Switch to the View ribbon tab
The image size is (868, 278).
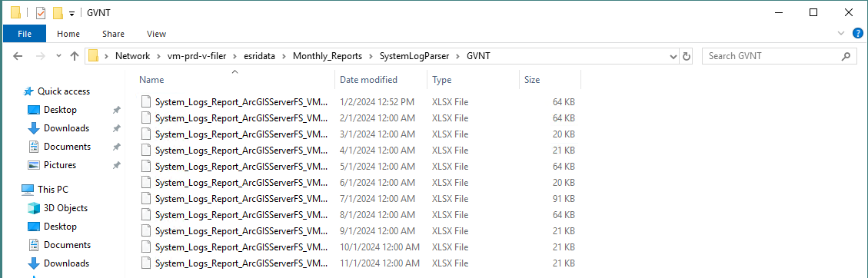[x=156, y=34]
